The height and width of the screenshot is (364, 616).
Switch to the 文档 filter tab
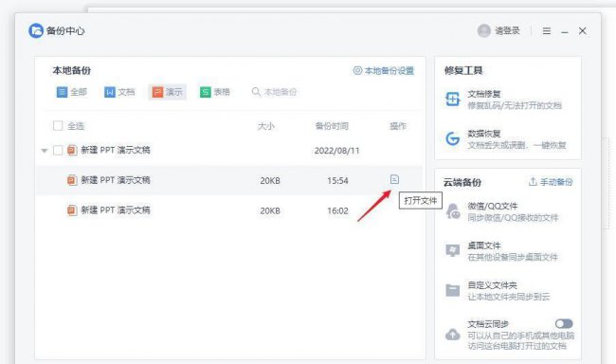point(119,92)
